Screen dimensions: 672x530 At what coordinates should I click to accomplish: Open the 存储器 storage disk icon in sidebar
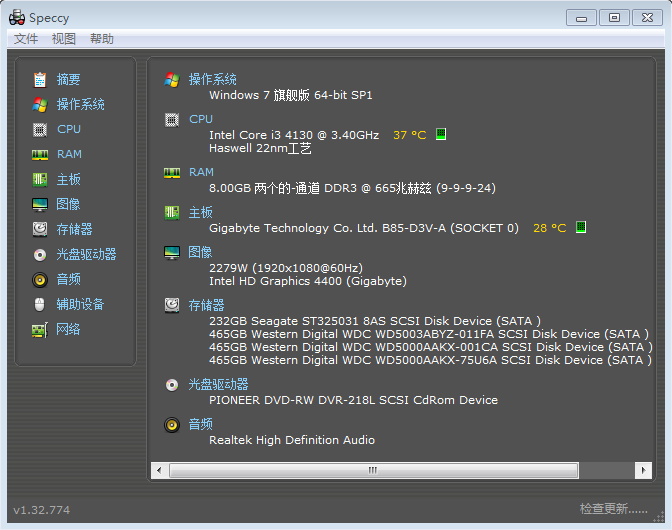point(40,229)
